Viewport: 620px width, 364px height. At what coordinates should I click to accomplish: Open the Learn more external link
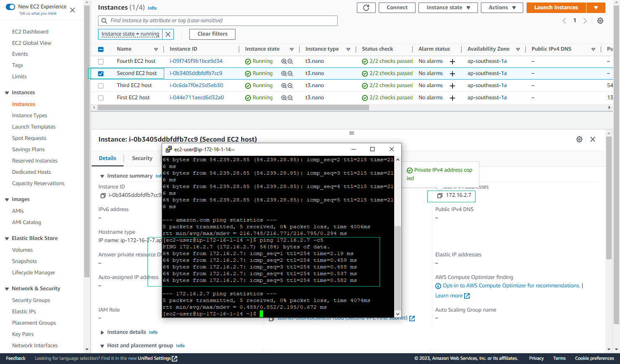(x=452, y=296)
